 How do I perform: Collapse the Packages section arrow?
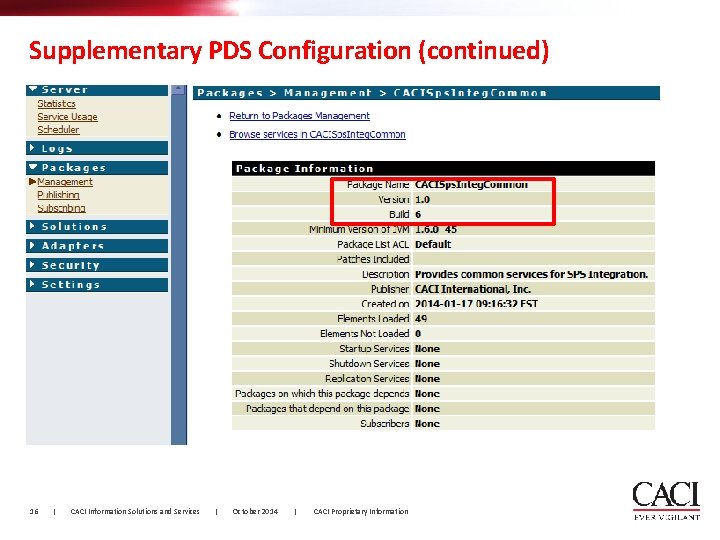click(x=33, y=167)
